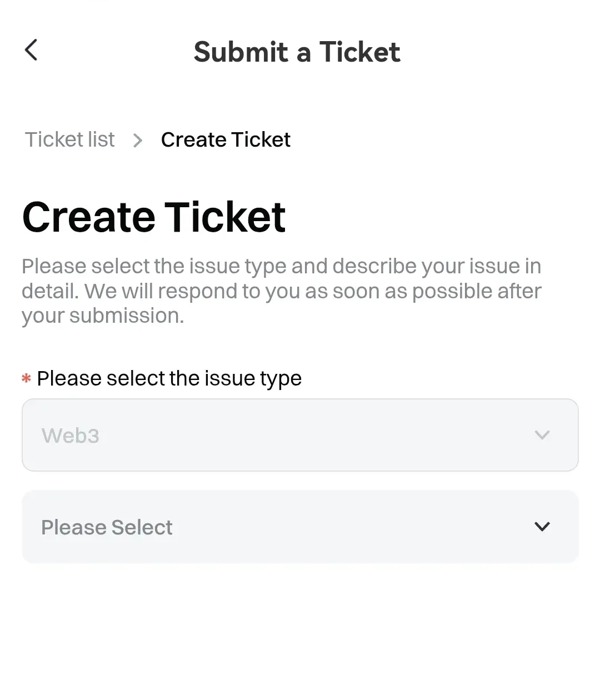
Task: Click the chevron in the Web3 field
Action: 542,435
